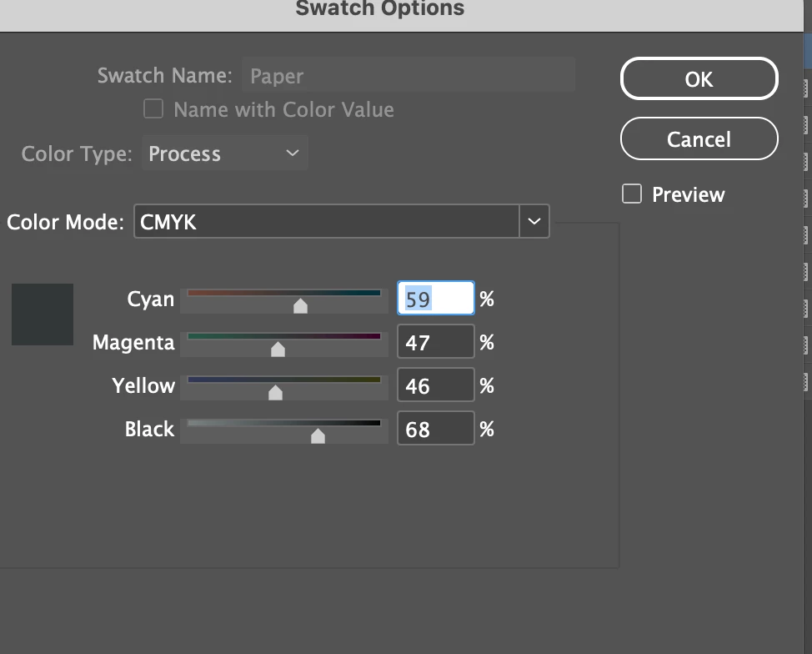
Task: Click the dark gray color preview swatch
Action: [x=43, y=314]
